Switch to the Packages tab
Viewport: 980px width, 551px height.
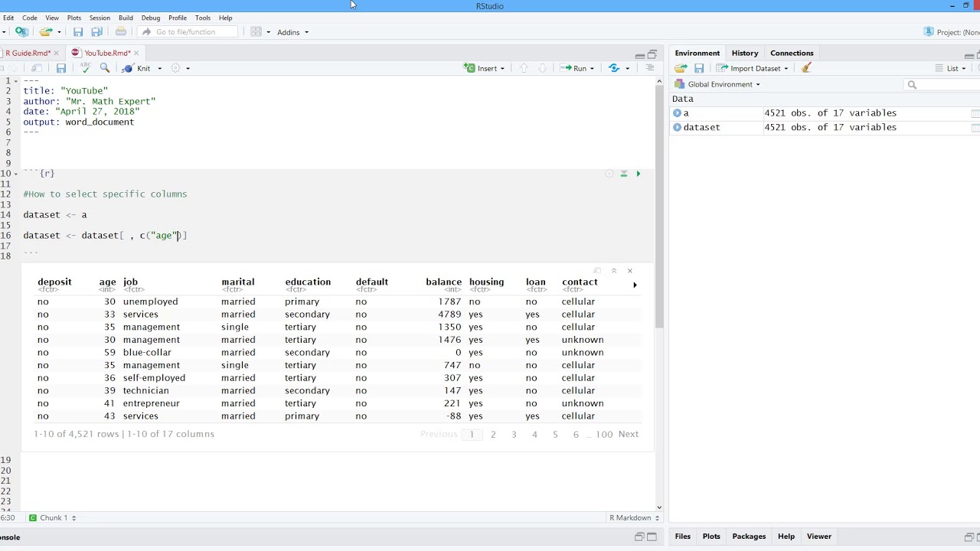(x=749, y=536)
